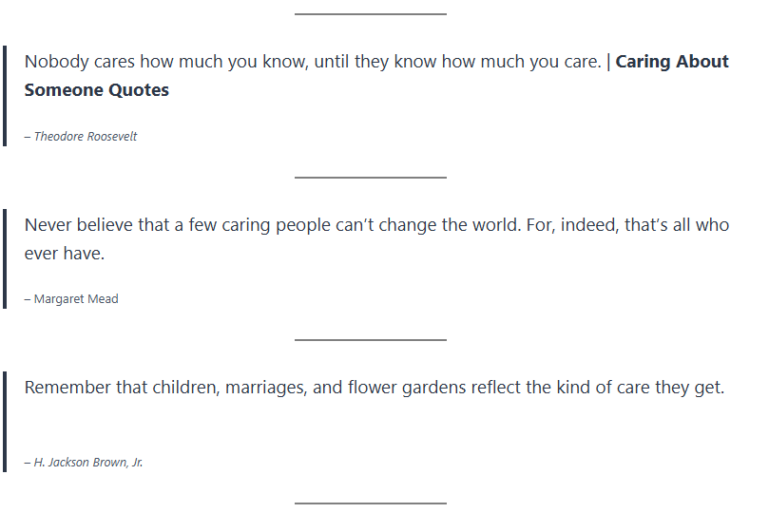Click the divider between Roosevelt and Mead quotes
Image resolution: width=769 pixels, height=532 pixels.
click(370, 177)
